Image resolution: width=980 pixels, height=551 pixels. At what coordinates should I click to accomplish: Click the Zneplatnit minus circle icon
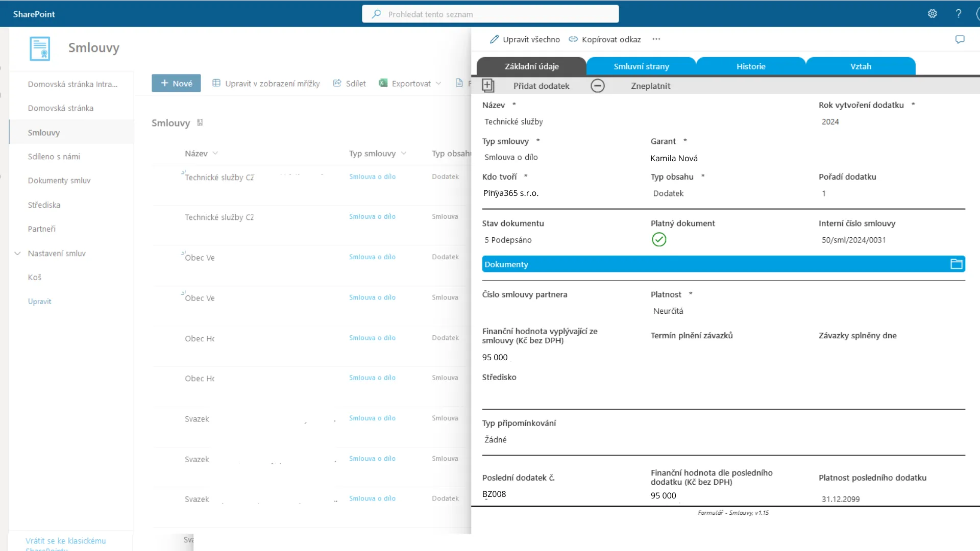click(598, 86)
